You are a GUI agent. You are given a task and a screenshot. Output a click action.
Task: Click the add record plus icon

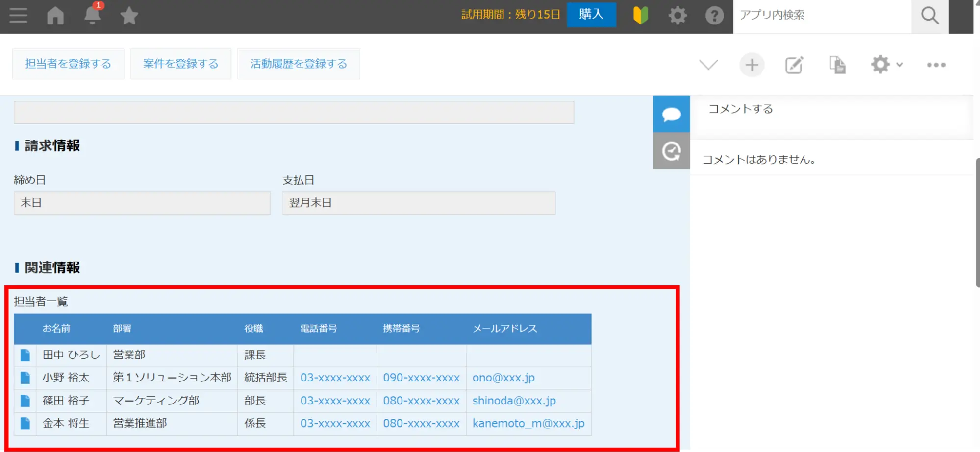click(752, 65)
